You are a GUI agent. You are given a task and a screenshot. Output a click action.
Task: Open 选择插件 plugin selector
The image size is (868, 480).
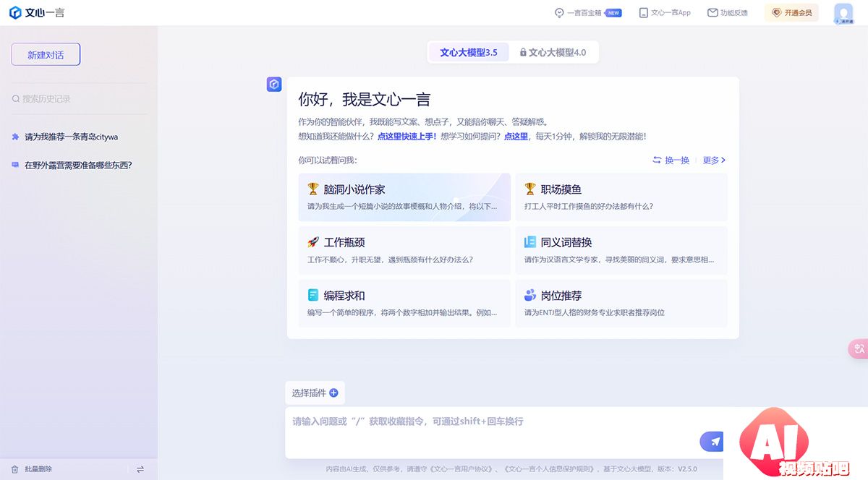coord(315,393)
